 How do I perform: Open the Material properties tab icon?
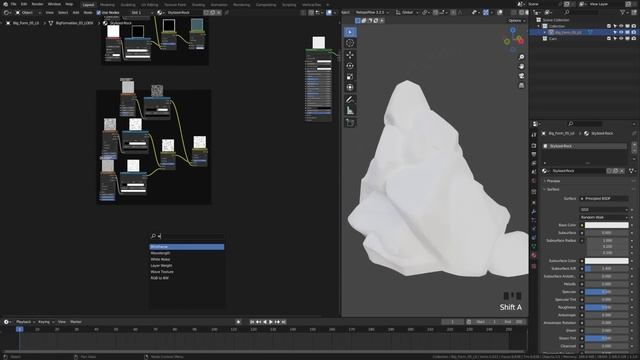[534, 256]
